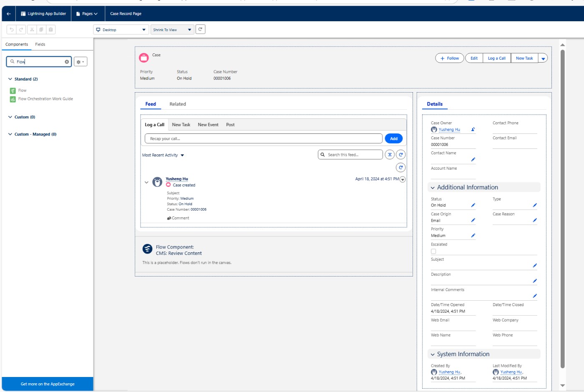Viewport: 584px width, 392px height.
Task: Click the Flow Component CMS icon
Action: (x=147, y=249)
